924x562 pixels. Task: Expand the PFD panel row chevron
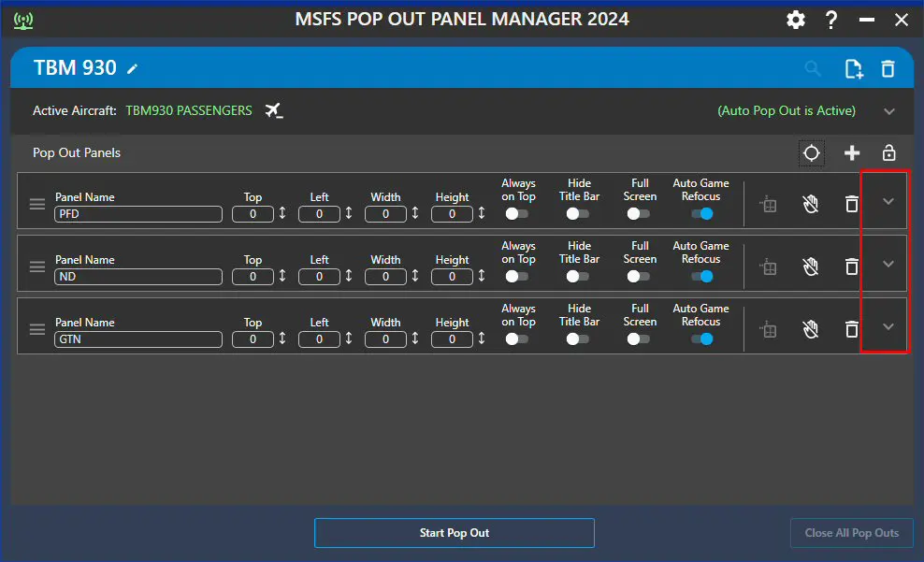click(x=888, y=201)
